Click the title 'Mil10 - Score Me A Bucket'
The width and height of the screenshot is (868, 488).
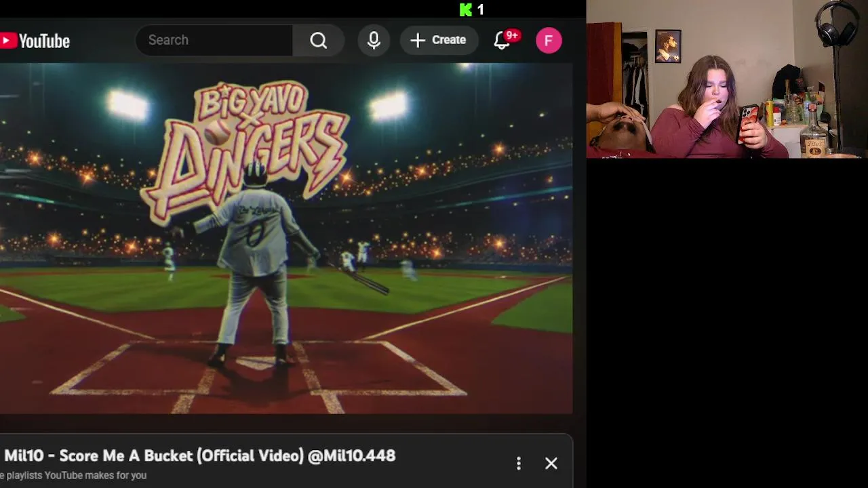pyautogui.click(x=199, y=455)
